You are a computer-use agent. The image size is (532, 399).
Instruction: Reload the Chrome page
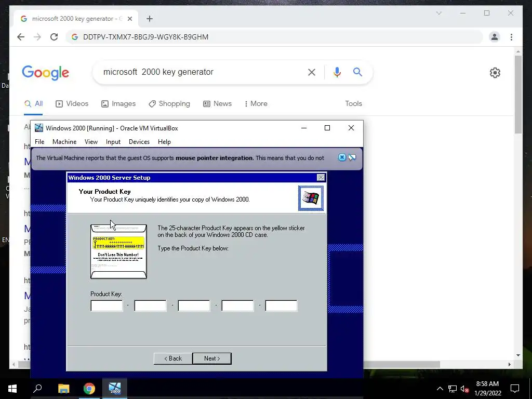point(54,37)
